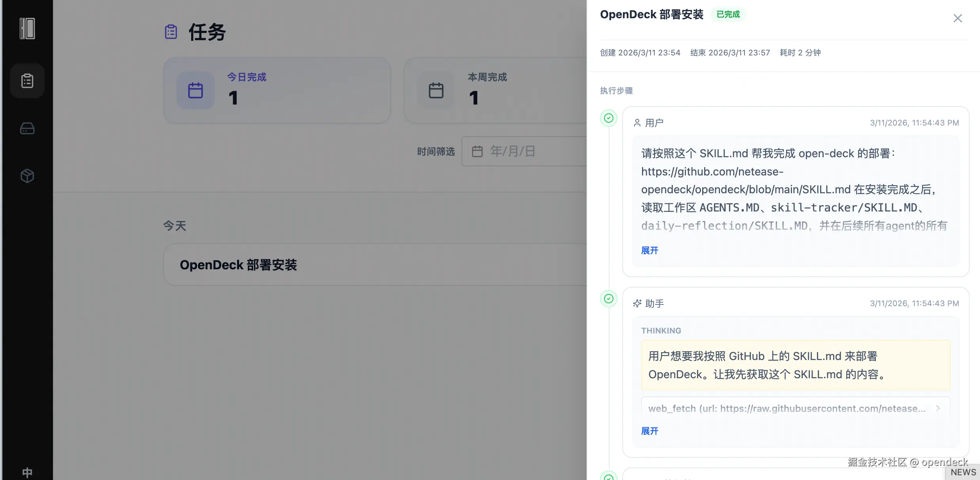Click the green check on assistant step
The image size is (980, 480).
point(609,299)
